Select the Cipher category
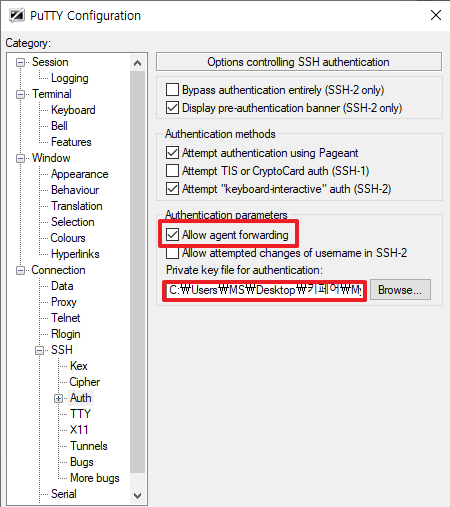This screenshot has width=450, height=507. click(x=85, y=382)
